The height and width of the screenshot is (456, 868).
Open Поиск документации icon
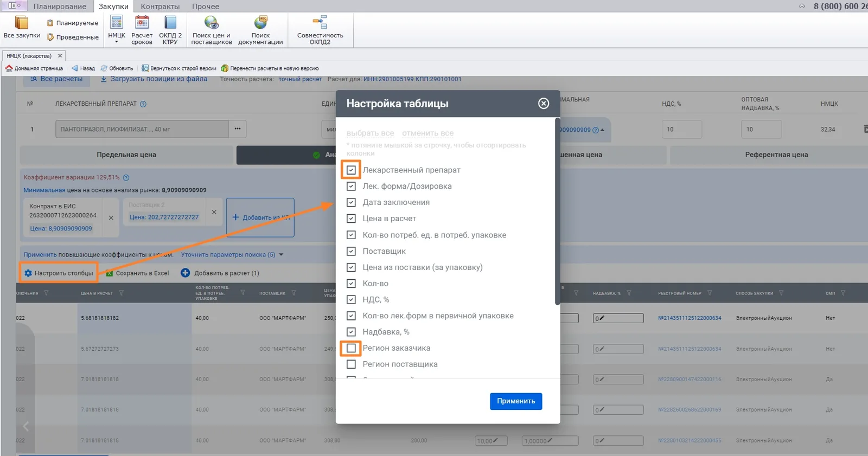tap(260, 23)
